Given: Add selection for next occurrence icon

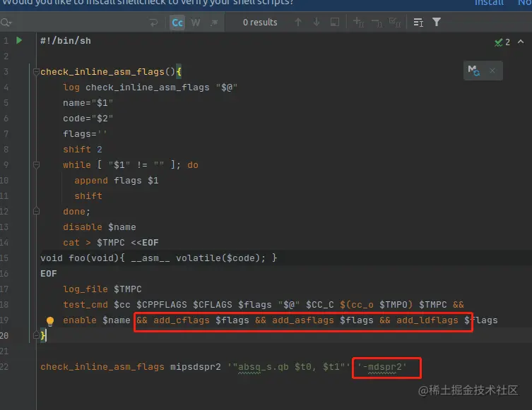Looking at the screenshot, I should 358,23.
